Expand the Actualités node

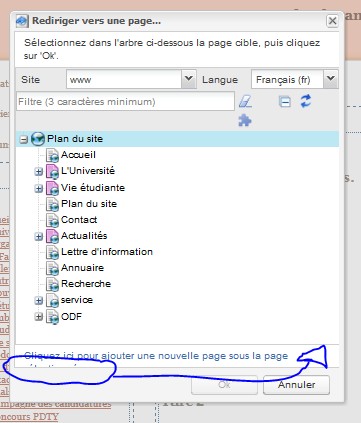(x=39, y=236)
